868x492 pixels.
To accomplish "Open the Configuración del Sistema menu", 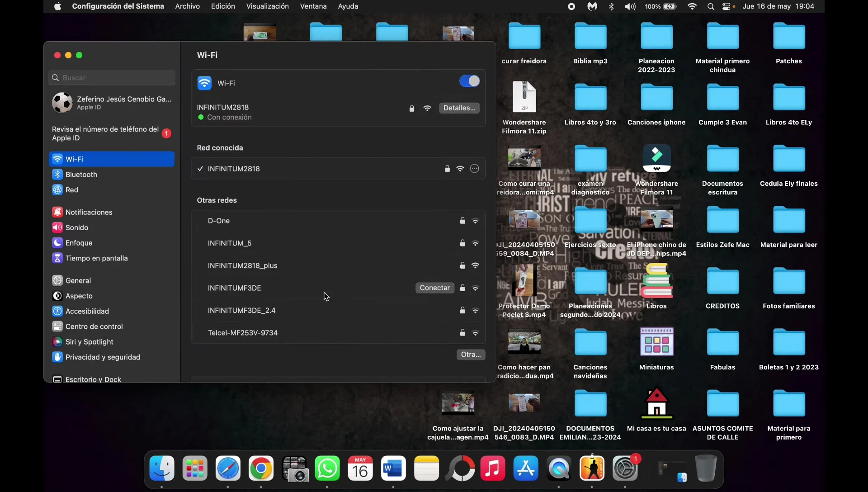I will click(x=118, y=6).
